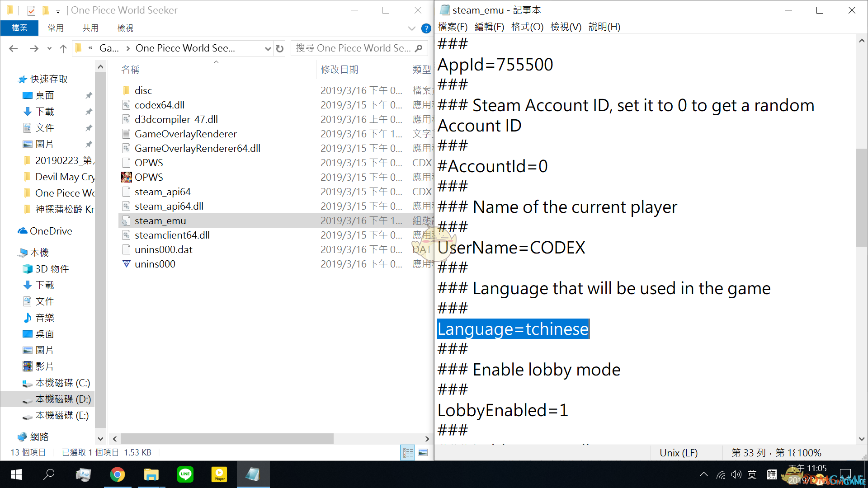Place cursor on LobbyEnabled=1 line
868x488 pixels.
point(503,410)
